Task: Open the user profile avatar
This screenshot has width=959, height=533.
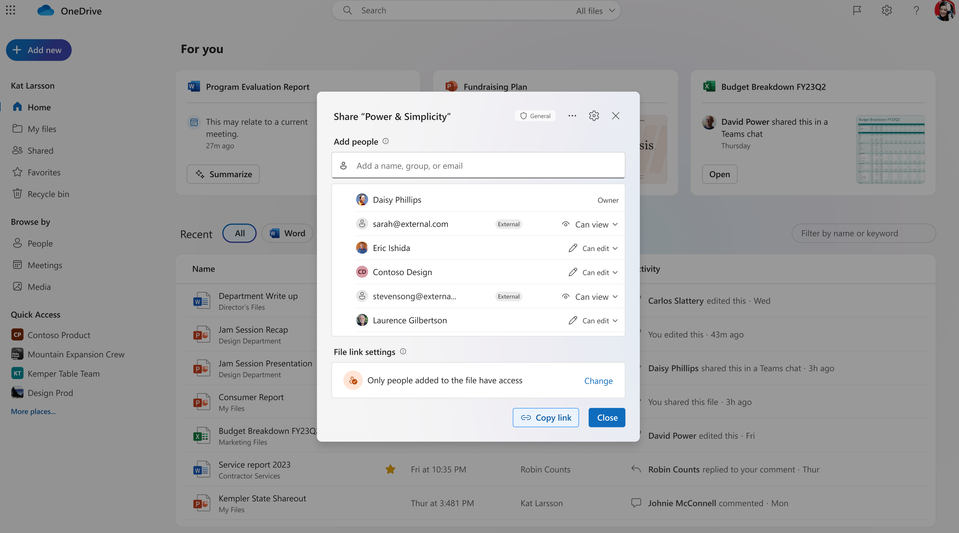Action: point(945,10)
